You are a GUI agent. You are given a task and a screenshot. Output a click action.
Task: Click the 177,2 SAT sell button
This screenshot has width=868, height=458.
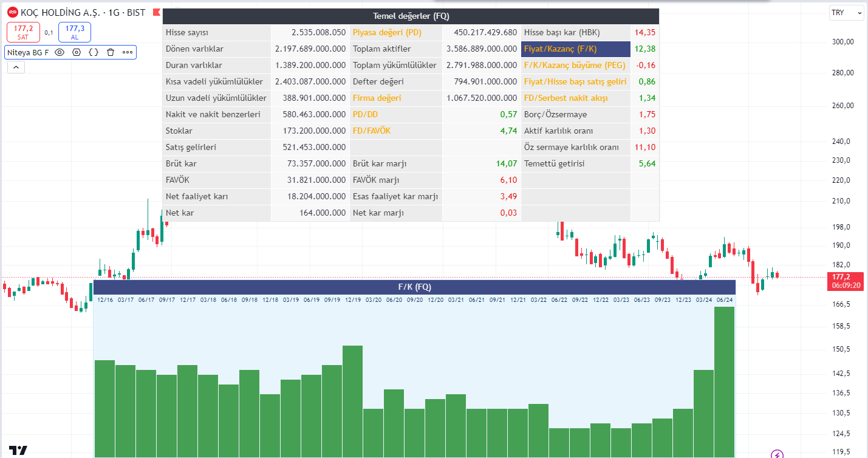[23, 32]
